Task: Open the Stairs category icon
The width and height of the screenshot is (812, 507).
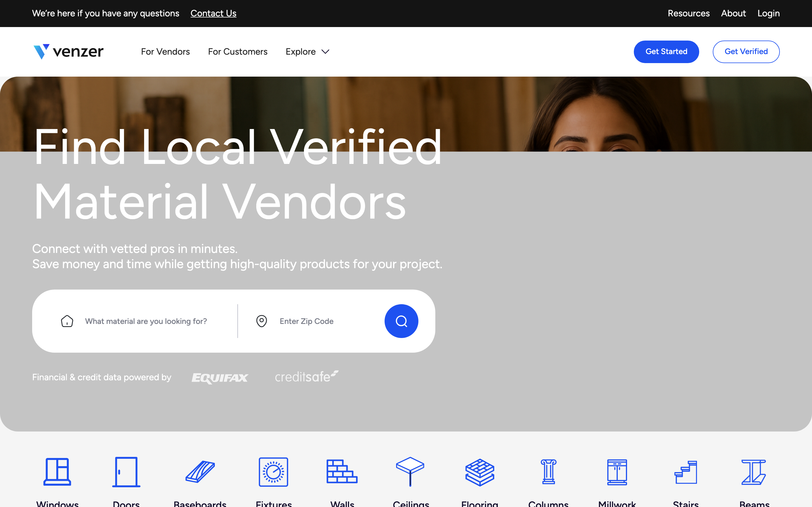Action: [685, 472]
